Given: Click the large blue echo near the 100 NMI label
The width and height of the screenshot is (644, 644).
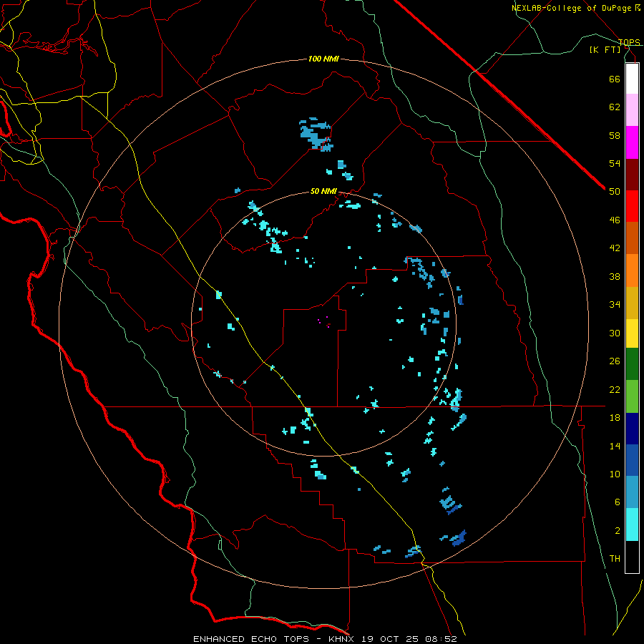Looking at the screenshot, I should (x=316, y=135).
